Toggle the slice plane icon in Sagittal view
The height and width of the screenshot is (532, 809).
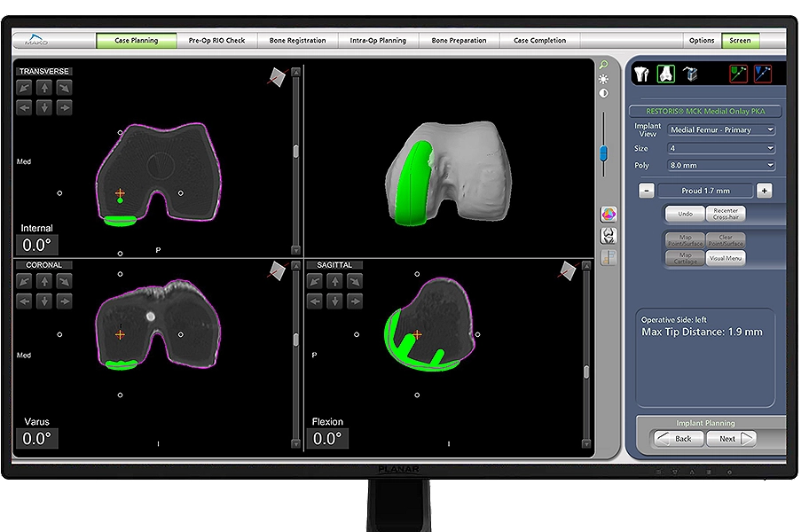(568, 270)
